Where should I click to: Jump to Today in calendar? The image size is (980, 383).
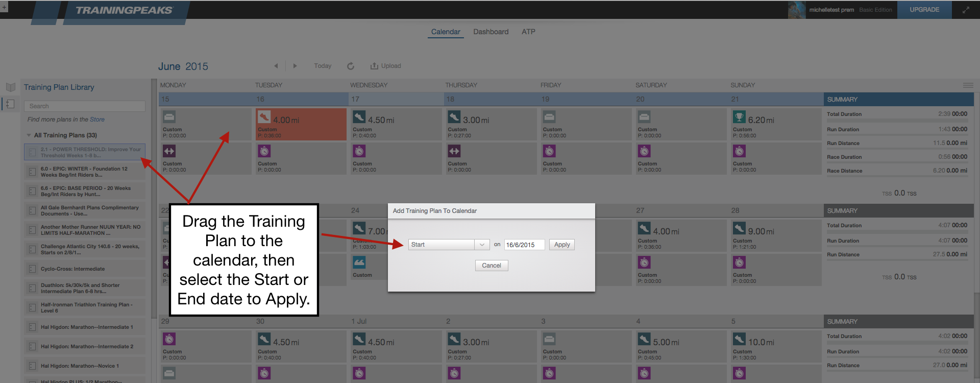(323, 66)
